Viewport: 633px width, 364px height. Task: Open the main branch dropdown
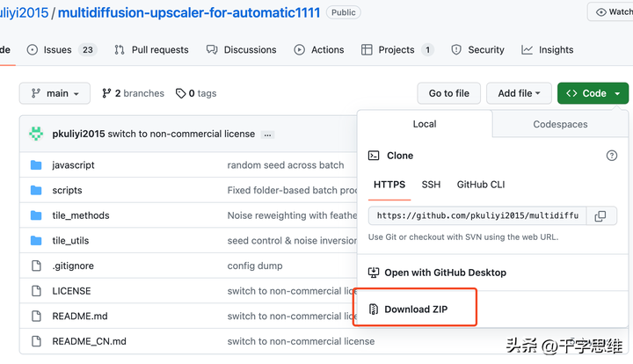(x=55, y=93)
